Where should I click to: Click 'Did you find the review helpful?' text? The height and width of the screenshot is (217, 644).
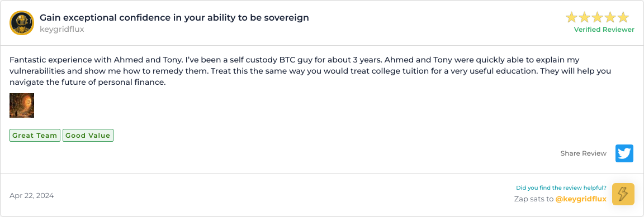[x=561, y=188]
